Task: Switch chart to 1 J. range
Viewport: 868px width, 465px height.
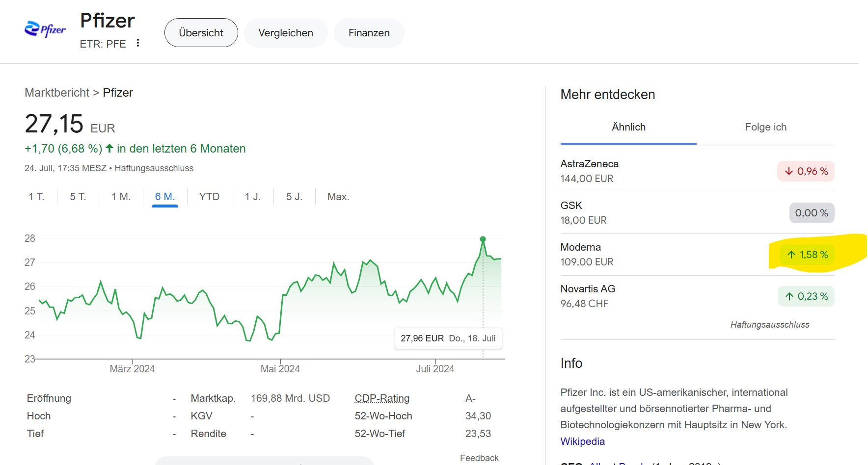Action: tap(253, 197)
